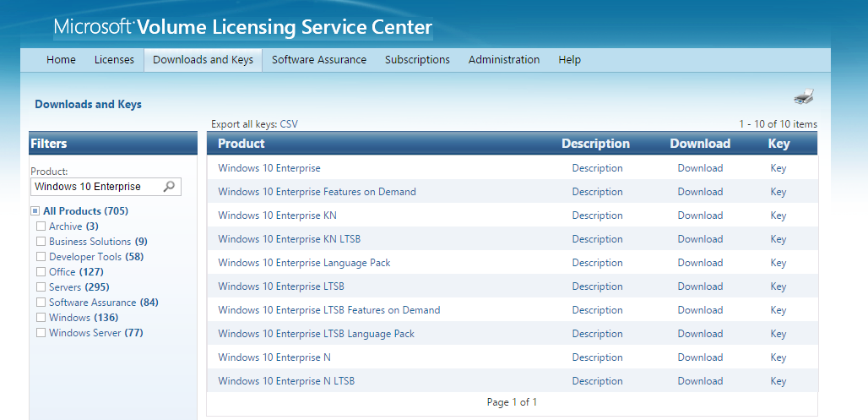Image resolution: width=868 pixels, height=420 pixels.
Task: Click the printer icon
Action: [804, 96]
